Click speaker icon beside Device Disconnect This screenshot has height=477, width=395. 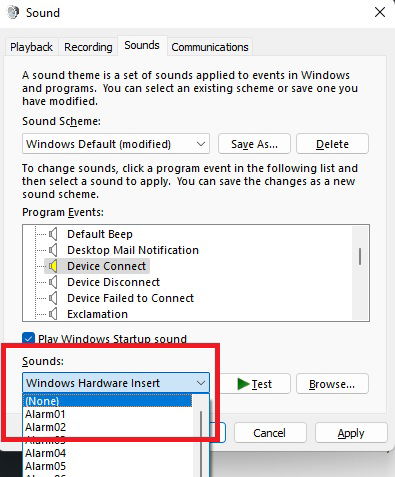53,282
